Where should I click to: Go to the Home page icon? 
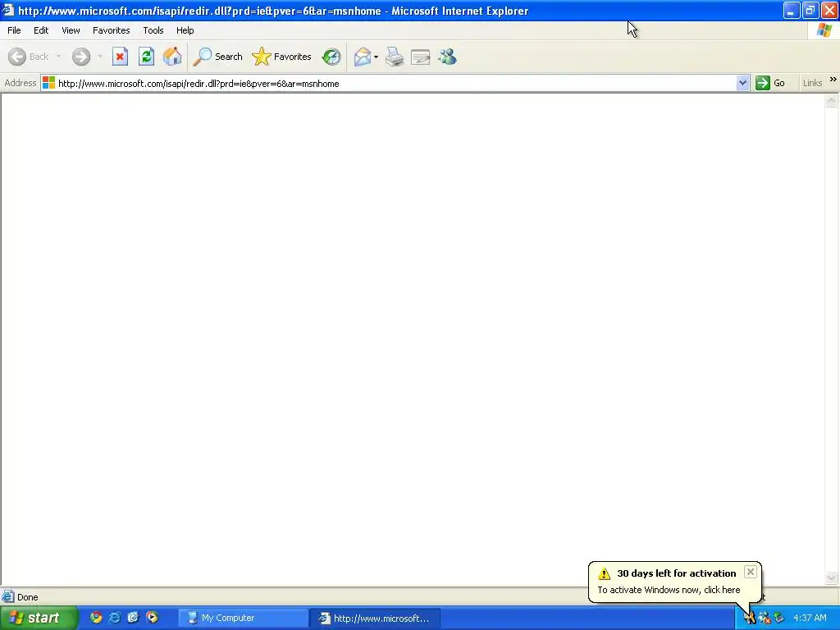[x=172, y=57]
